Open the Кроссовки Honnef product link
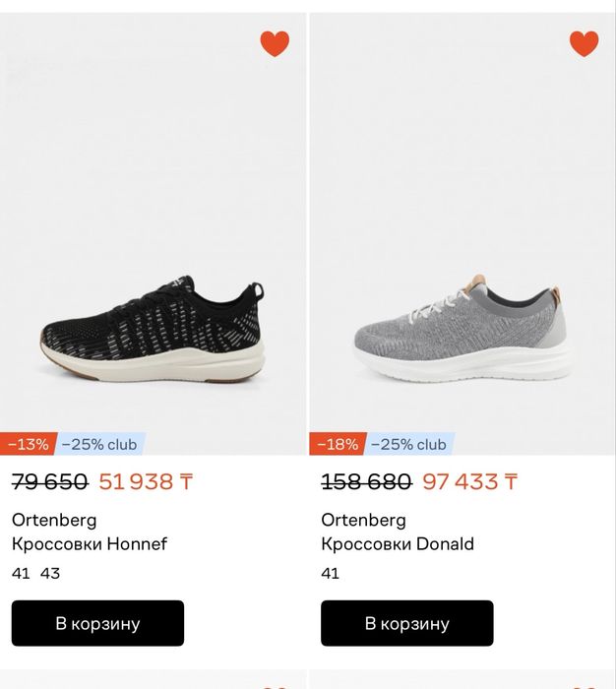Image resolution: width=616 pixels, height=689 pixels. click(90, 543)
